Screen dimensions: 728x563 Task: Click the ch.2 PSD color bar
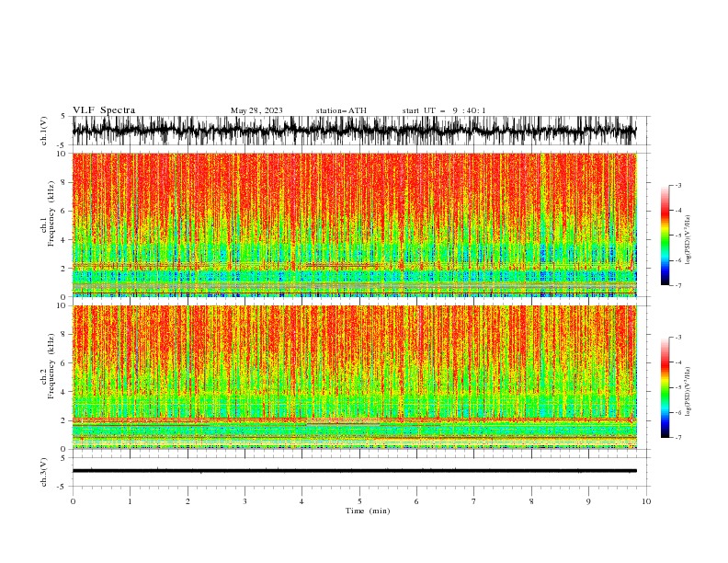click(x=665, y=387)
